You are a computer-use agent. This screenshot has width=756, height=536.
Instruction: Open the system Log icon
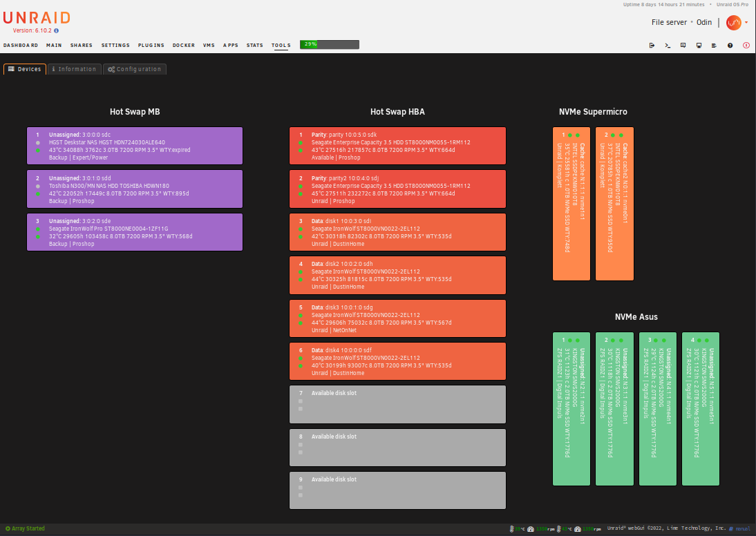[x=714, y=46]
